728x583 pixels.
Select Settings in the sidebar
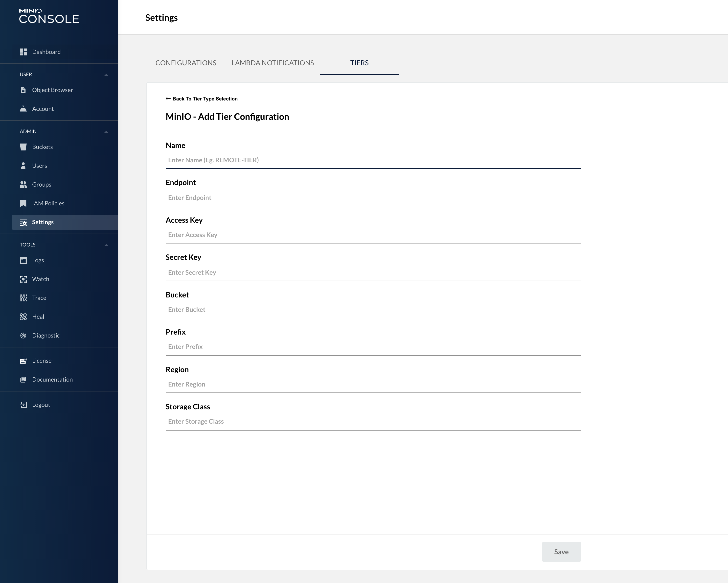pos(65,222)
